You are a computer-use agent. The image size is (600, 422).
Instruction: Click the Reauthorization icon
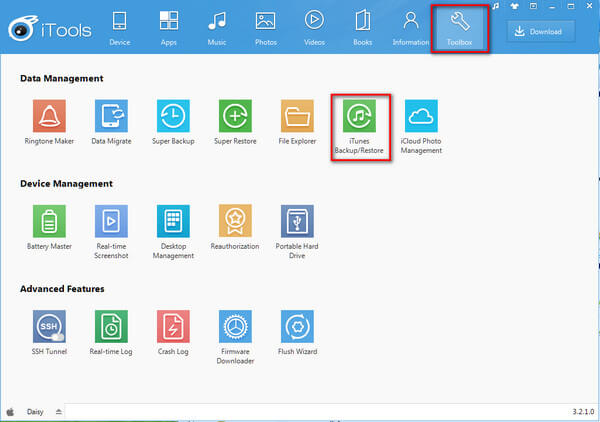[x=235, y=221]
